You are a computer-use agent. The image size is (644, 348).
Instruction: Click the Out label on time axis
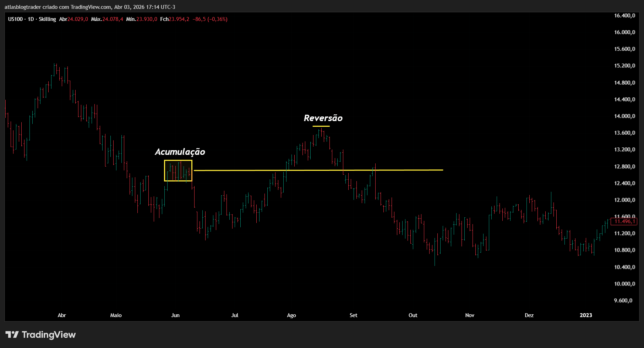pyautogui.click(x=413, y=315)
